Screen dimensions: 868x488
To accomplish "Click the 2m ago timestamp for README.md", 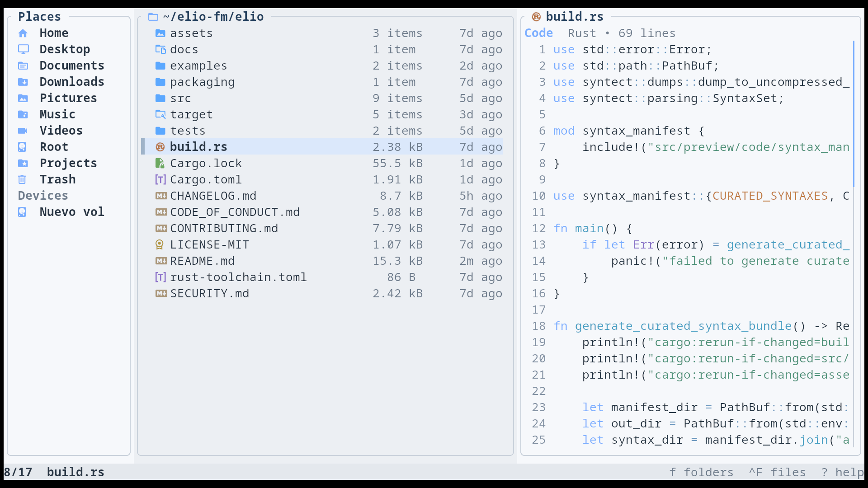I will tap(481, 261).
